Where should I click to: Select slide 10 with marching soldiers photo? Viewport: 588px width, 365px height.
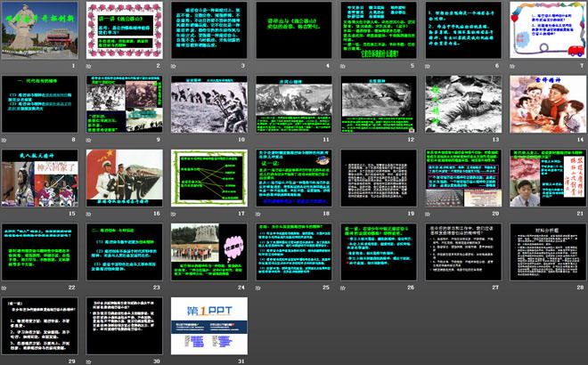(209, 104)
